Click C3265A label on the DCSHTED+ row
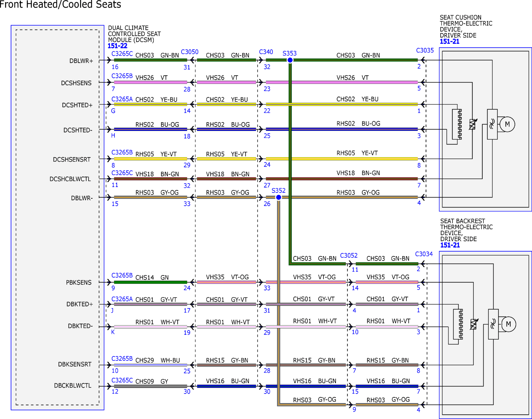Viewport: 532px width, 419px height. 122,99
